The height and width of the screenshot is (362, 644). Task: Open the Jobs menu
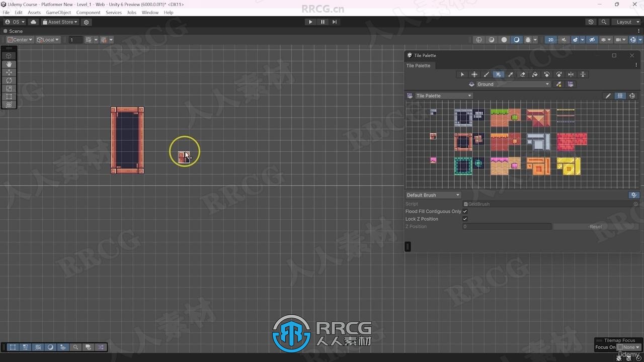pos(131,13)
